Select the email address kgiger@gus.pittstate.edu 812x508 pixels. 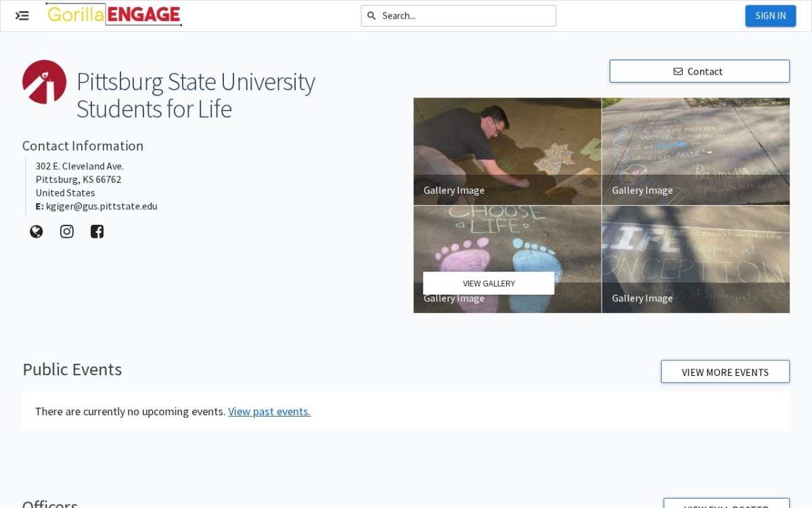tap(101, 206)
